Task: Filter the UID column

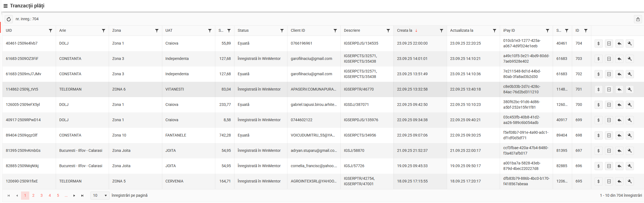Action: click(50, 31)
